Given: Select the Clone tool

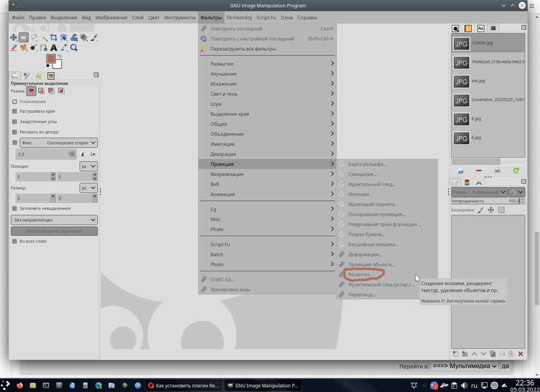Looking at the screenshot, I should (x=24, y=48).
